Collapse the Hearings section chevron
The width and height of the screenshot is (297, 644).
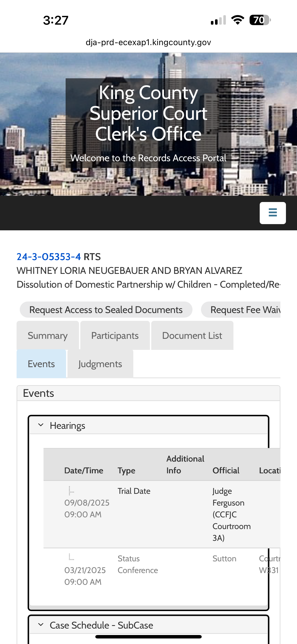[41, 425]
